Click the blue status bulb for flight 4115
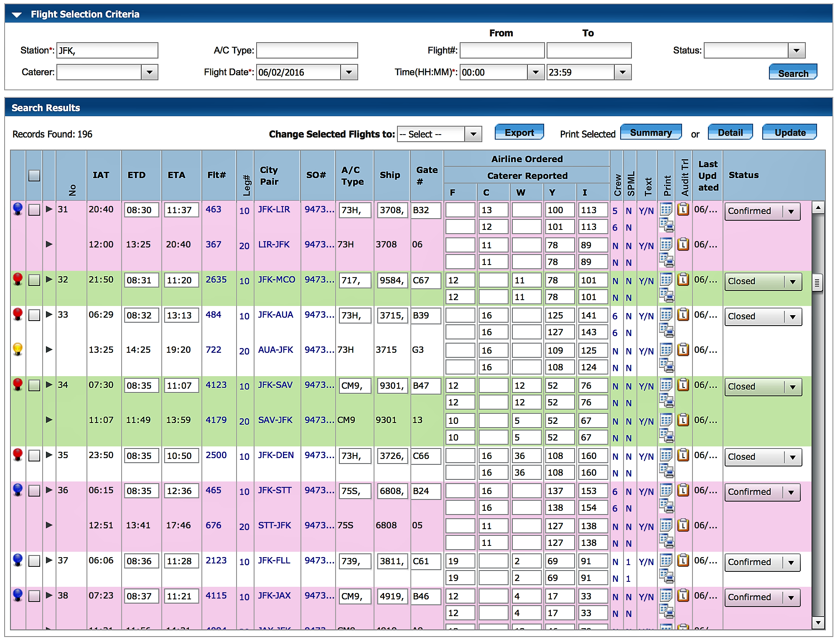 point(18,595)
